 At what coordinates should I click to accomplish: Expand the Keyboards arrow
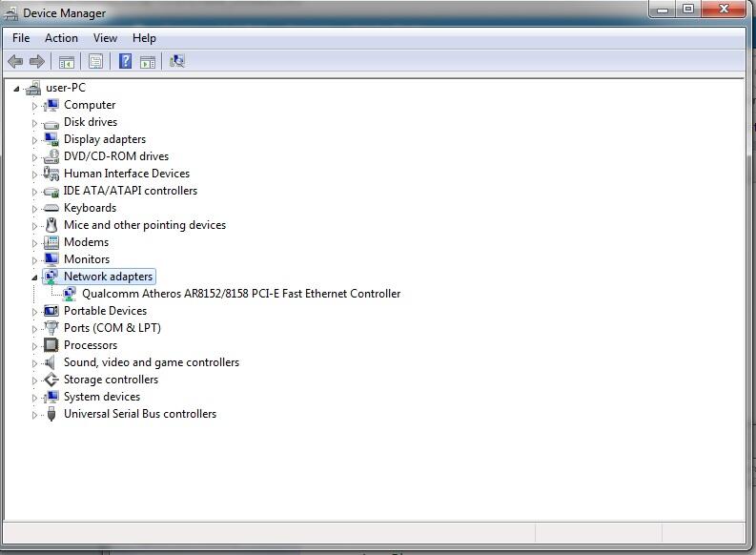click(34, 209)
